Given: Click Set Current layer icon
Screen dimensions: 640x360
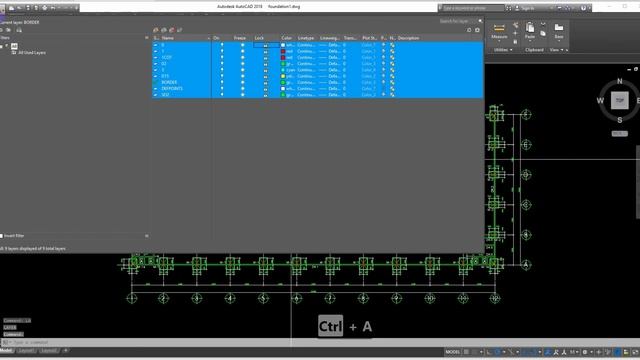Looking at the screenshot, I should tap(180, 30).
